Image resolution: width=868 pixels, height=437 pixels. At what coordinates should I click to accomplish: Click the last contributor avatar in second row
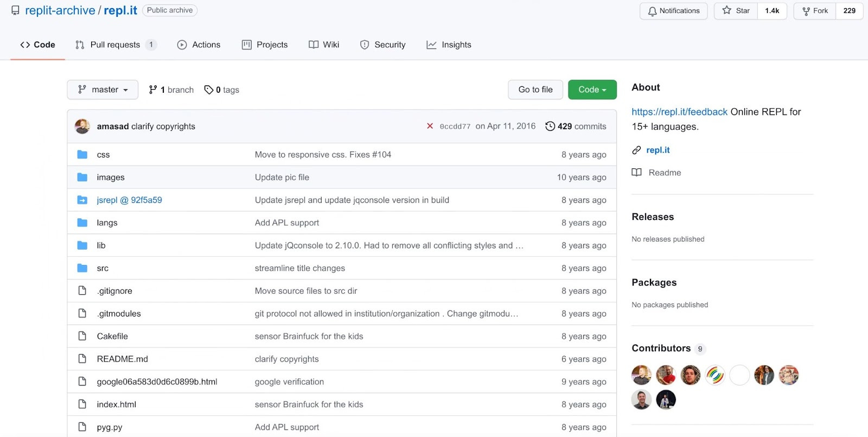coord(666,400)
